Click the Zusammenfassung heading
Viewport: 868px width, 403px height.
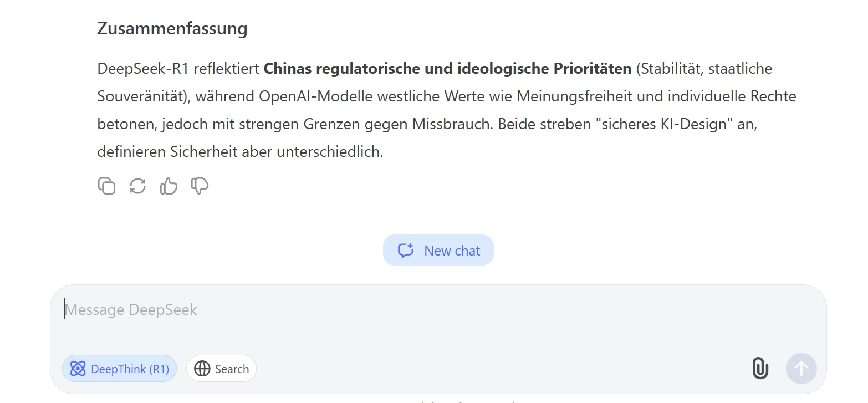point(172,28)
